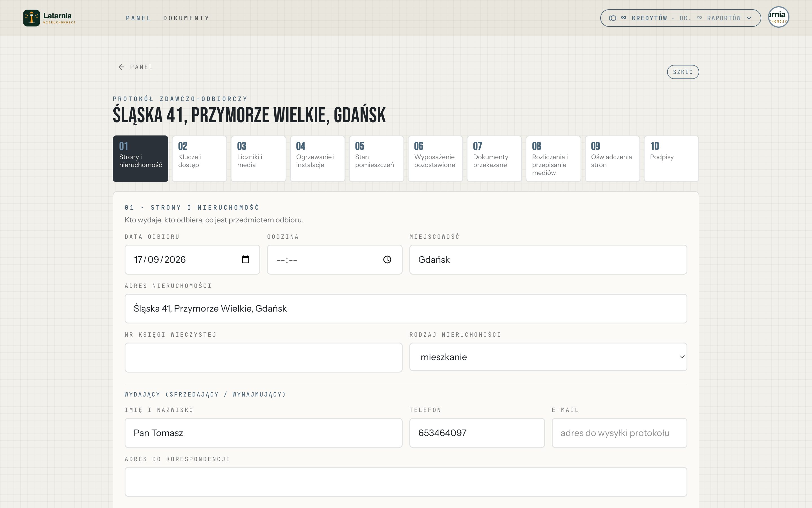Image resolution: width=812 pixels, height=508 pixels.
Task: Open the time picker clock icon
Action: 387,259
